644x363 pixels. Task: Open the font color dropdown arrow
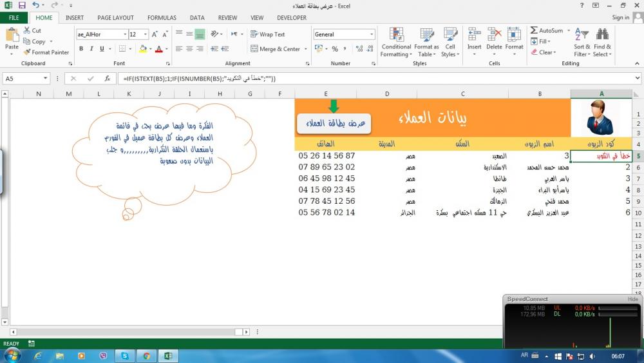click(x=167, y=49)
